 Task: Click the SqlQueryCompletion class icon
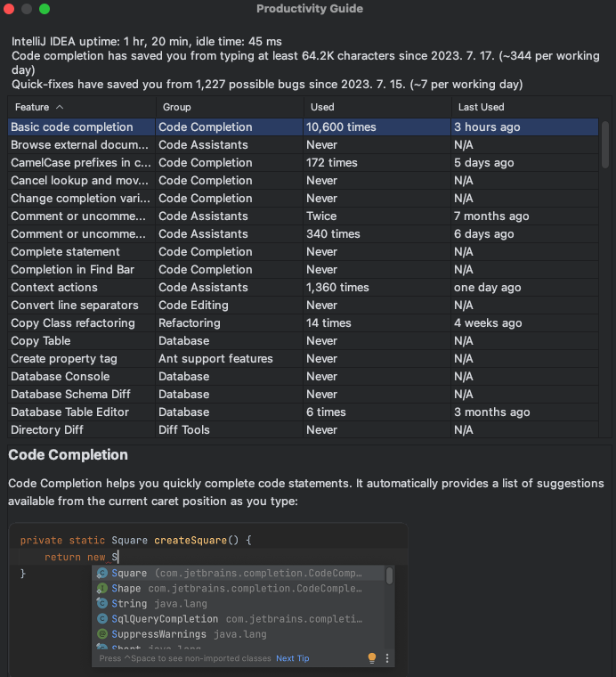pyautogui.click(x=102, y=619)
